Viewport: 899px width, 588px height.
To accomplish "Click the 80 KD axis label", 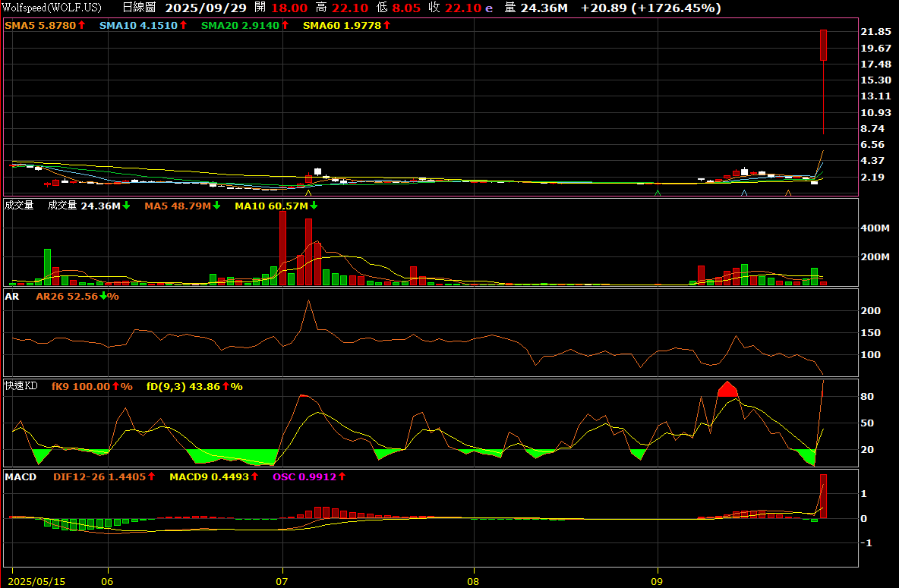I will (867, 397).
